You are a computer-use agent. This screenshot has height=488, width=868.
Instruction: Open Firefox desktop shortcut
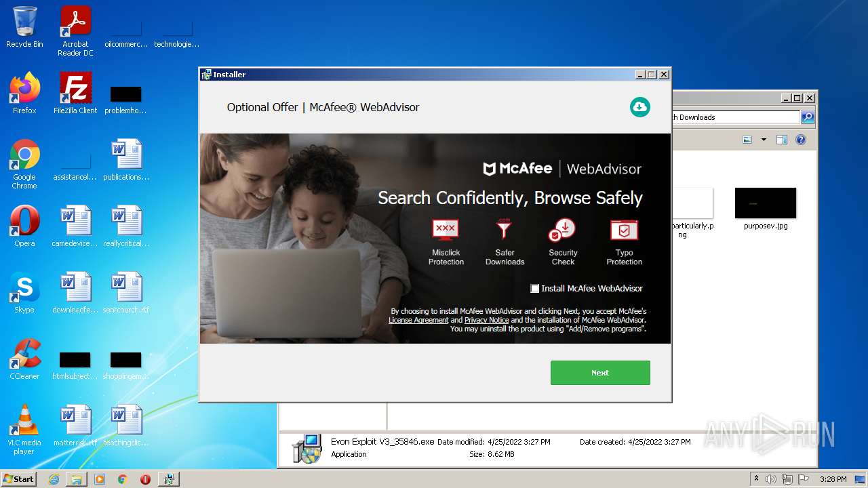pos(24,93)
